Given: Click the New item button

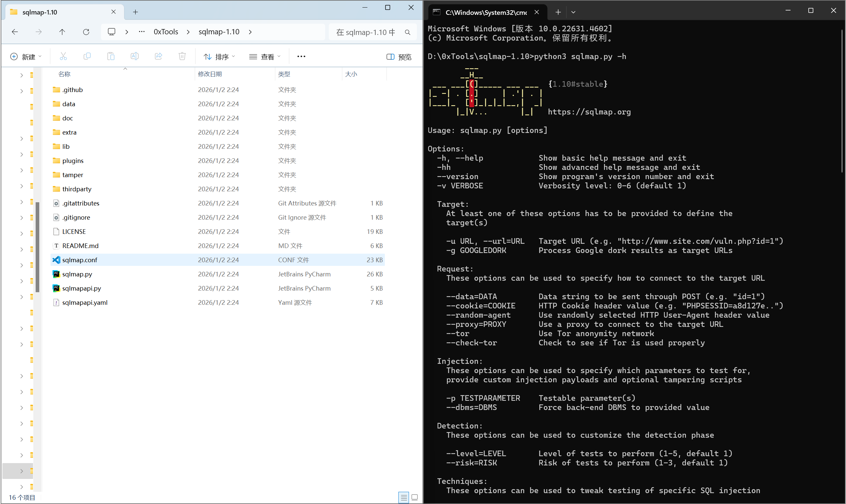Looking at the screenshot, I should pyautogui.click(x=26, y=57).
